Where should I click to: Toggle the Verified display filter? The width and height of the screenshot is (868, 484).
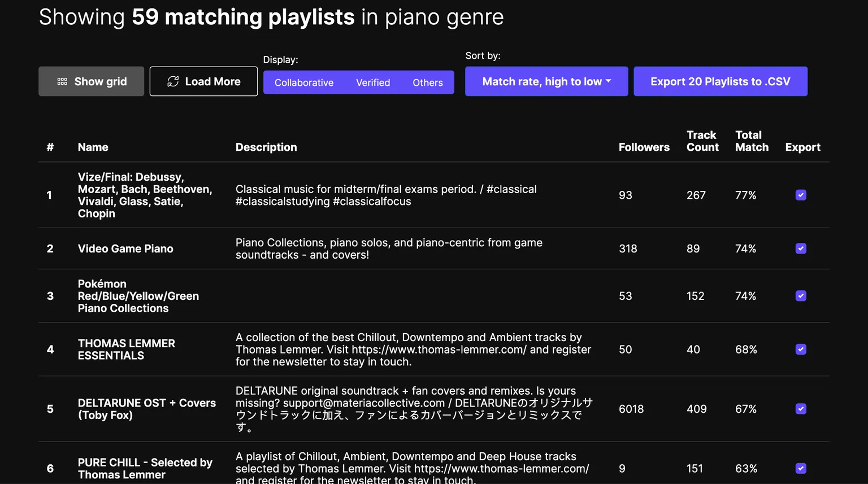coord(373,82)
